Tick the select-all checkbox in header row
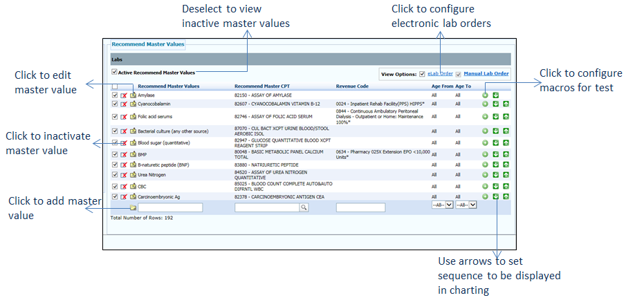The width and height of the screenshot is (644, 300). pos(115,86)
